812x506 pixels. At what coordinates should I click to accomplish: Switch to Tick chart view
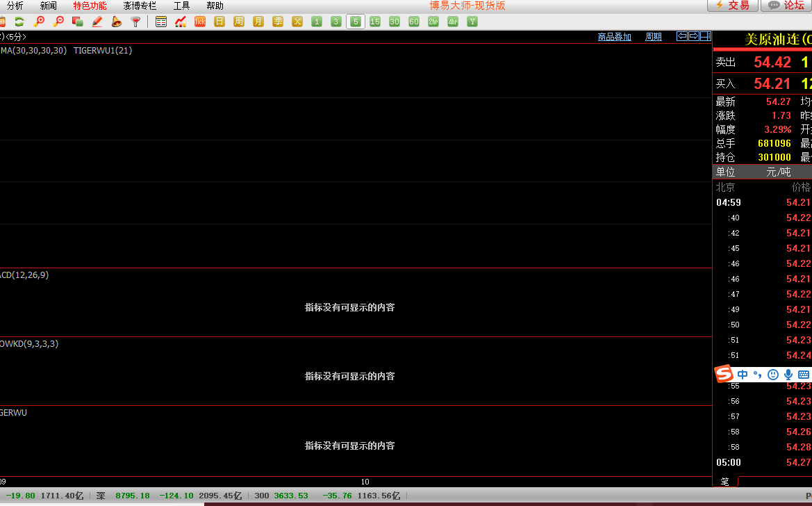[200, 22]
